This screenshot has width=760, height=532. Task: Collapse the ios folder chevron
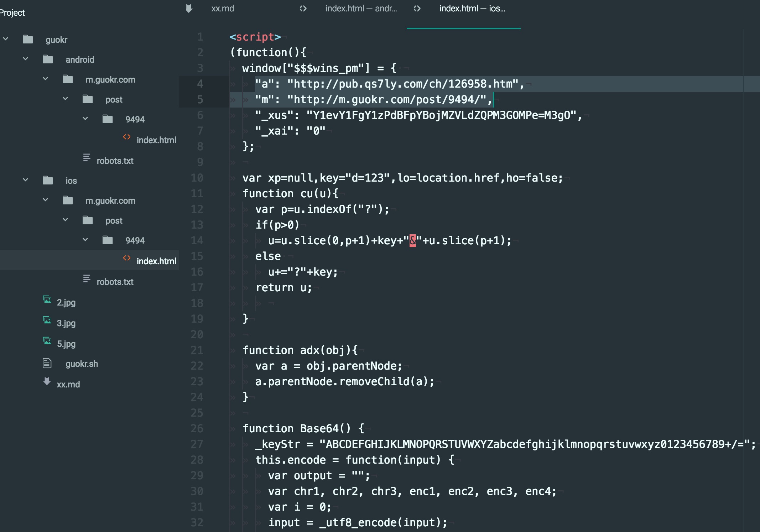point(26,180)
